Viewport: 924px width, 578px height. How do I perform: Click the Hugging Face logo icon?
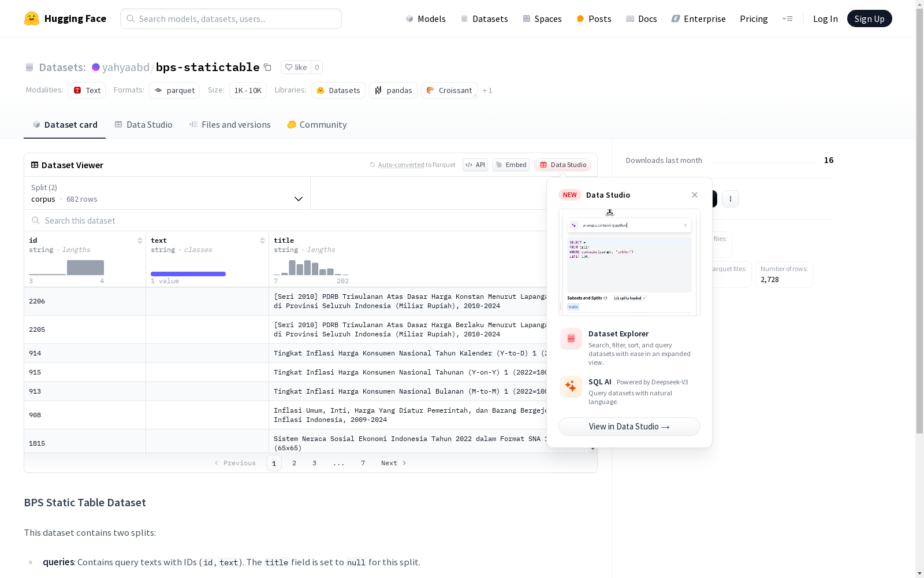tap(32, 18)
